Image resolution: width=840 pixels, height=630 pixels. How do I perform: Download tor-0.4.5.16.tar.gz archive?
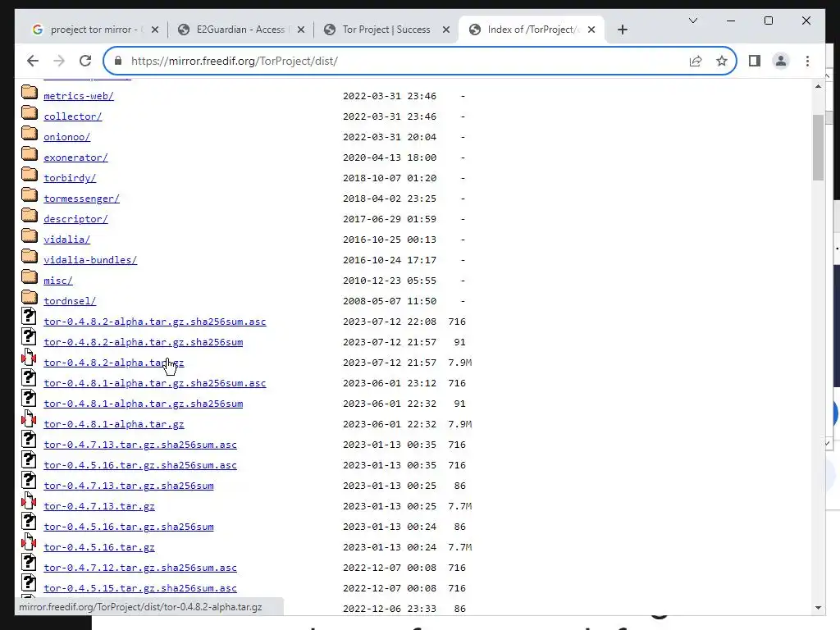pyautogui.click(x=99, y=547)
